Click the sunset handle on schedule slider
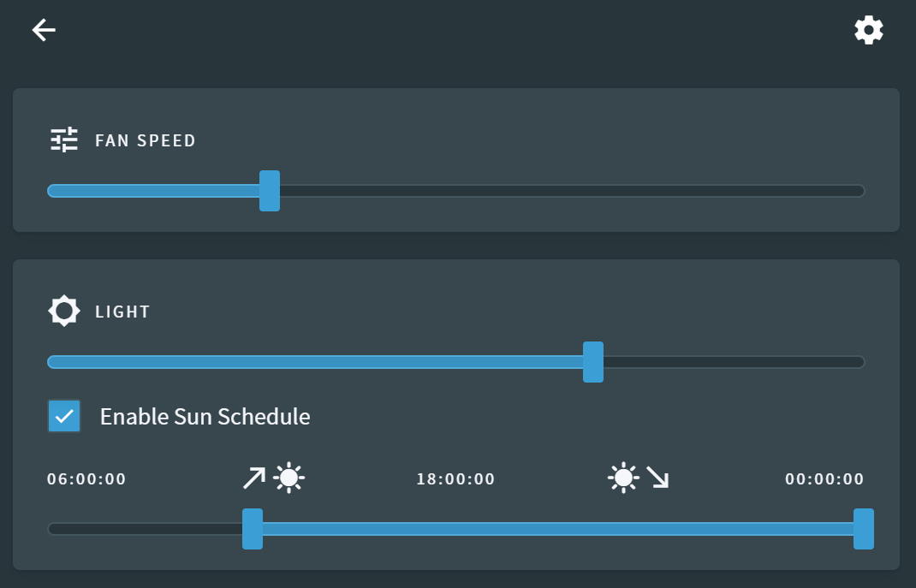 tap(864, 529)
